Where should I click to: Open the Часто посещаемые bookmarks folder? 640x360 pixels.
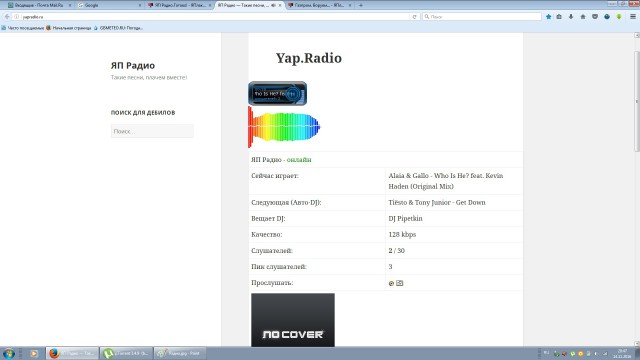[x=22, y=28]
